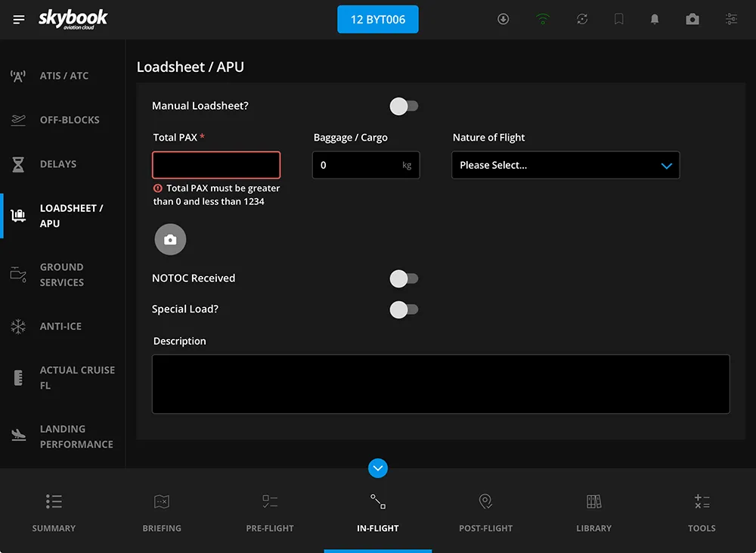Click the Manual Loadsheet? label

coord(200,106)
